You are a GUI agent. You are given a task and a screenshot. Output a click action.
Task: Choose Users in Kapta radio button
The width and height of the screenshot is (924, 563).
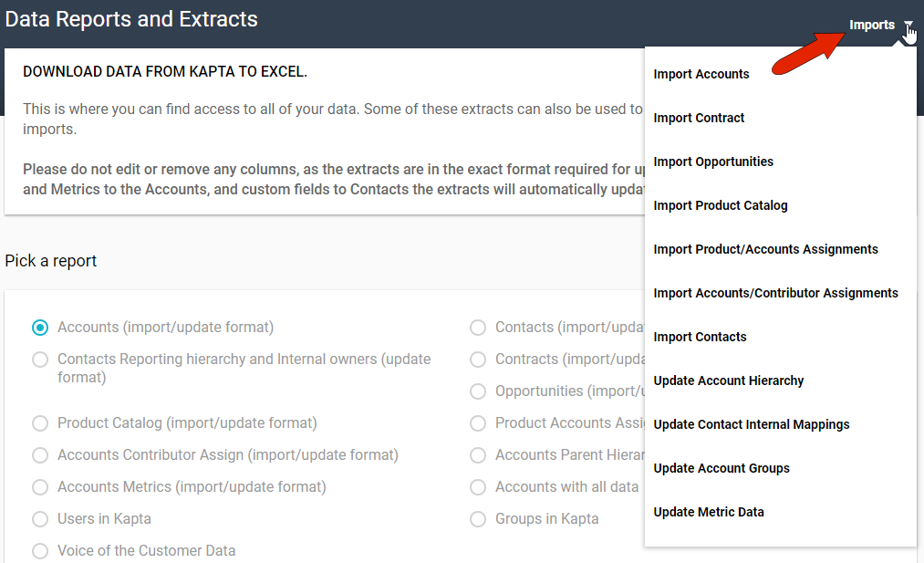(x=40, y=519)
